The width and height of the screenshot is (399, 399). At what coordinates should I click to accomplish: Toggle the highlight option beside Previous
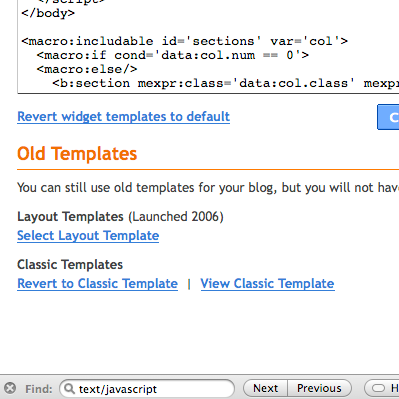pyautogui.click(x=382, y=388)
